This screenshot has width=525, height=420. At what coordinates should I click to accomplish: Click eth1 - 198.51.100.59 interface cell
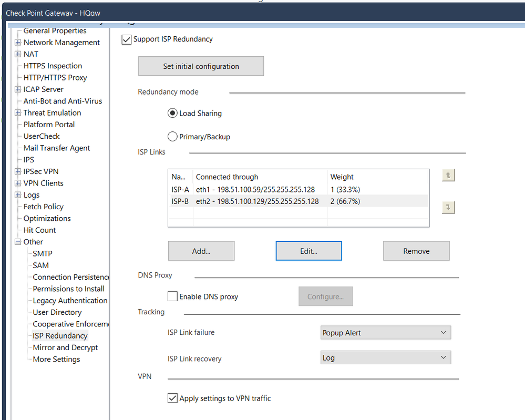click(x=255, y=190)
